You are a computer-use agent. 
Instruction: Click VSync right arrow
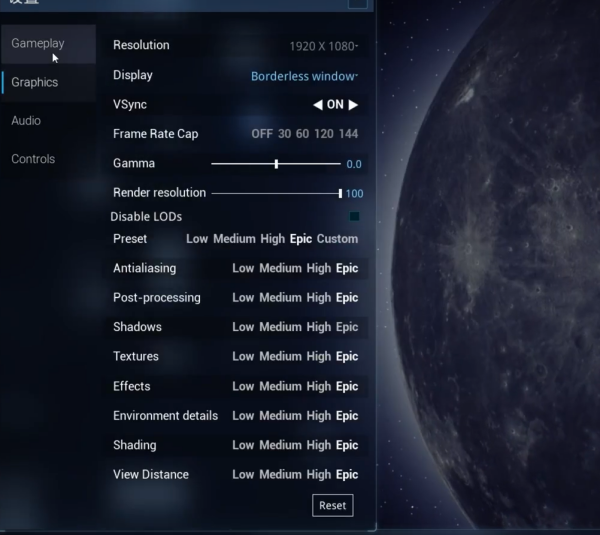pos(353,105)
